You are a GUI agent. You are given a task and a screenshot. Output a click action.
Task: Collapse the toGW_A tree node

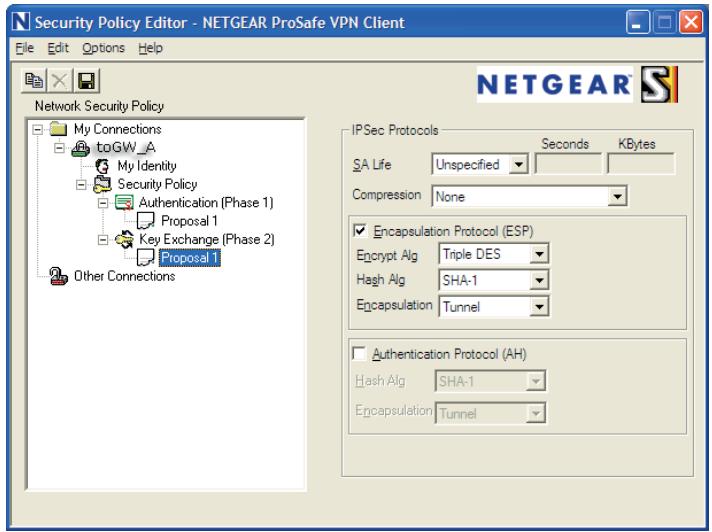click(59, 148)
